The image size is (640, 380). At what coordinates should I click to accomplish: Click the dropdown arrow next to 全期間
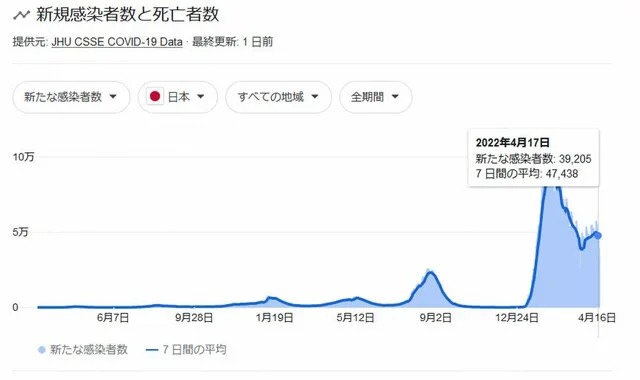tap(395, 97)
